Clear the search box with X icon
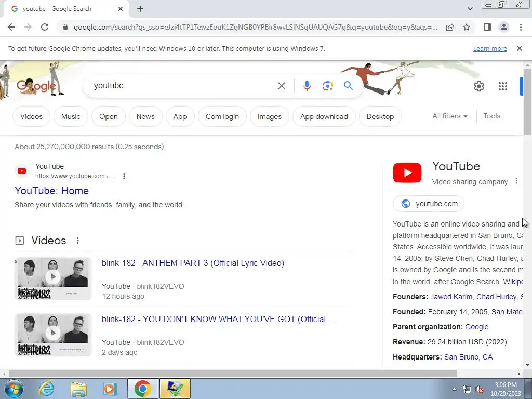The height and width of the screenshot is (399, 532). point(281,86)
